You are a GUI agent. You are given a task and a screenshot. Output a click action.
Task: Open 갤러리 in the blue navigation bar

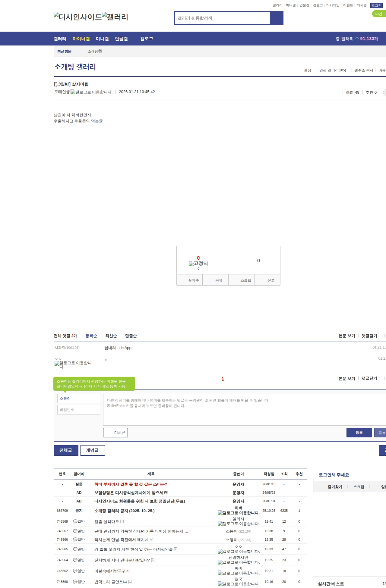coord(60,39)
